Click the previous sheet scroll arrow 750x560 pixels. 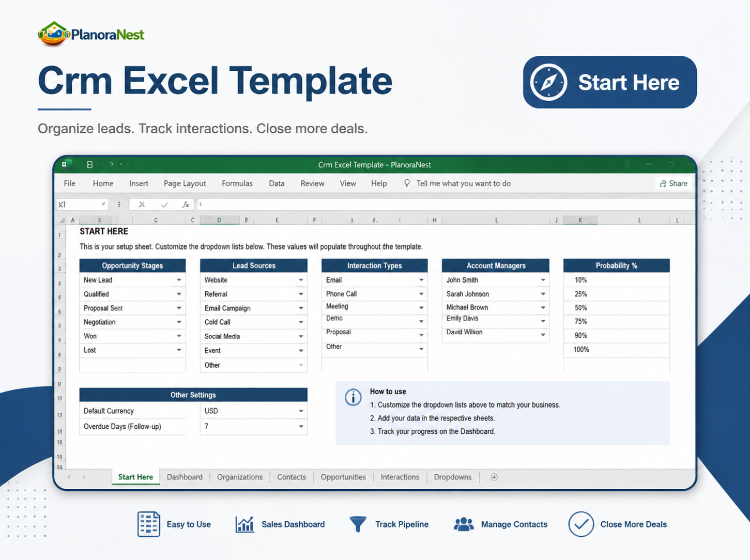(69, 477)
